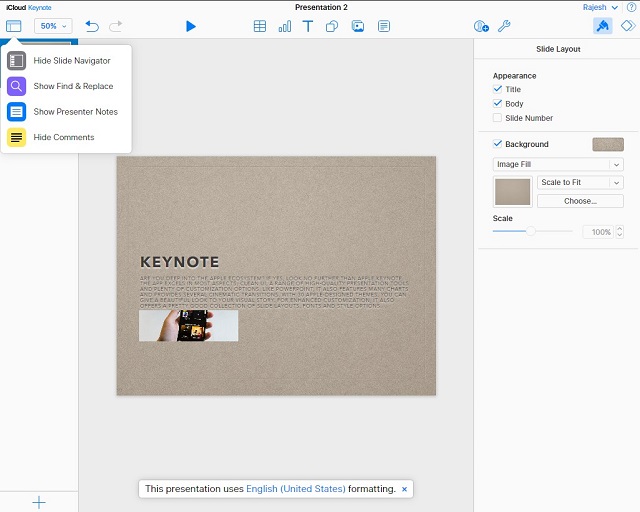This screenshot has width=640, height=512.
Task: Toggle the Title checkbox
Action: 497,89
